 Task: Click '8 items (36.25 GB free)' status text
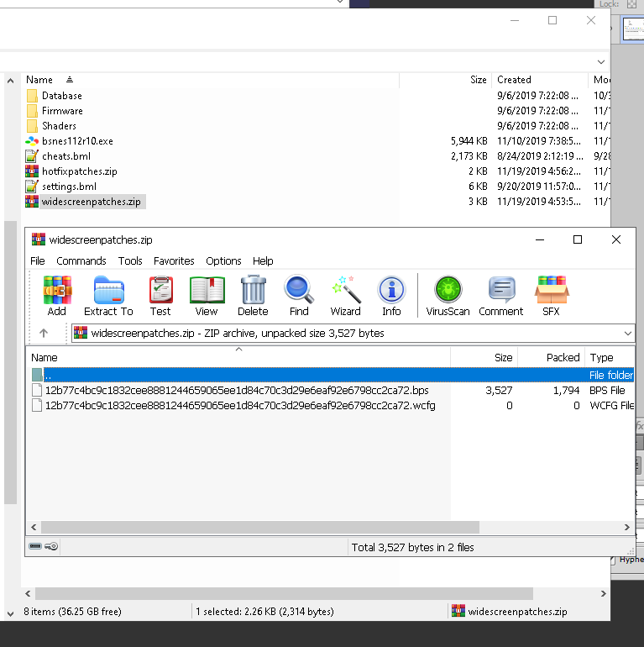(72, 611)
